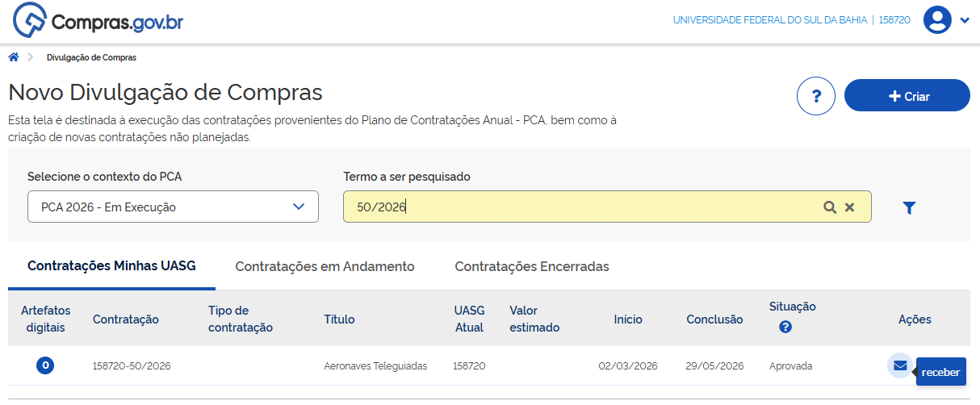980x405 pixels.
Task: Click the Divulgação de Compras breadcrumb link
Action: (91, 57)
